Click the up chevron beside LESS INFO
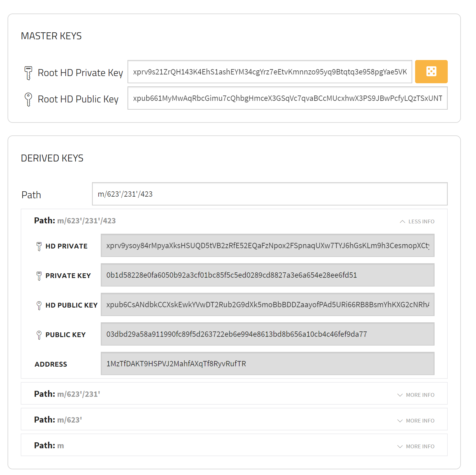Image resolution: width=476 pixels, height=475 pixels. (402, 221)
